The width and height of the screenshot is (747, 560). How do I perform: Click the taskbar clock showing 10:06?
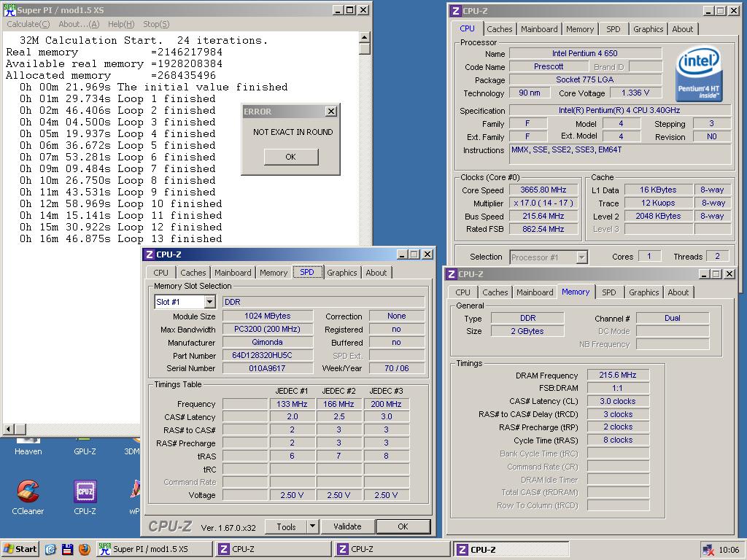729,550
